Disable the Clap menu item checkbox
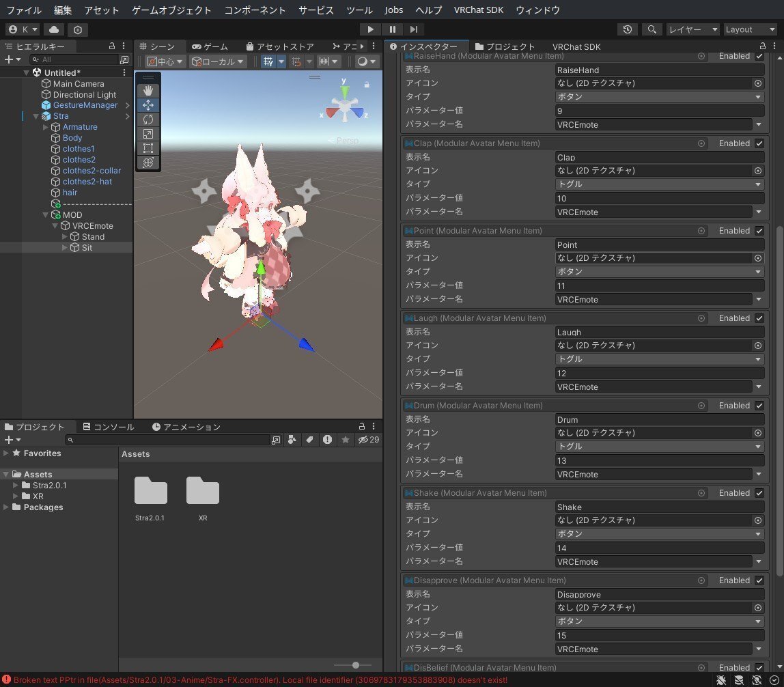This screenshot has height=687, width=784. (759, 143)
